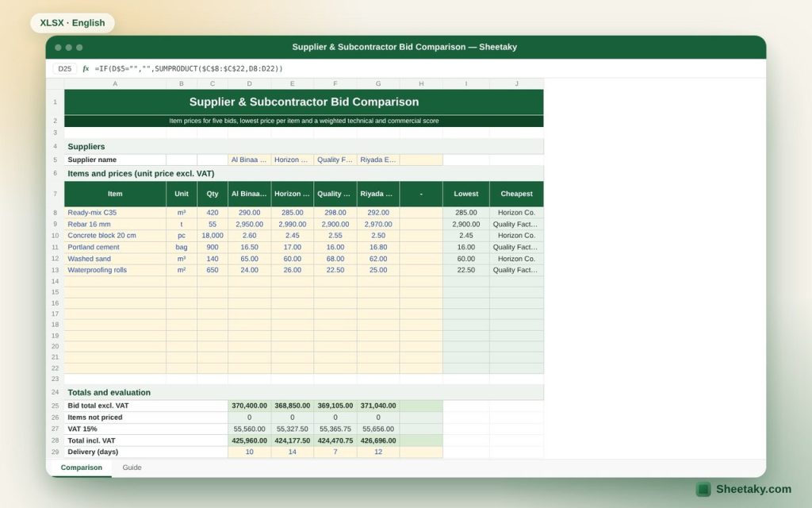This screenshot has width=812, height=508.
Task: Click the Sheetaky.com link
Action: pyautogui.click(x=753, y=489)
